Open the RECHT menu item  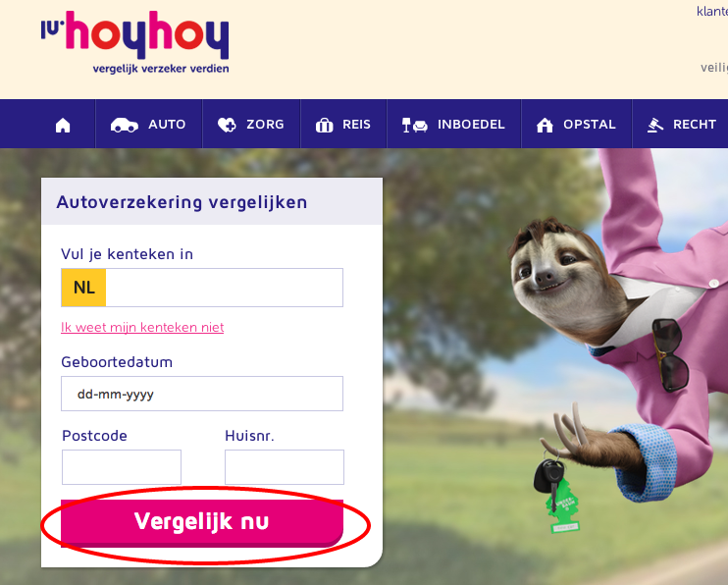pos(681,124)
